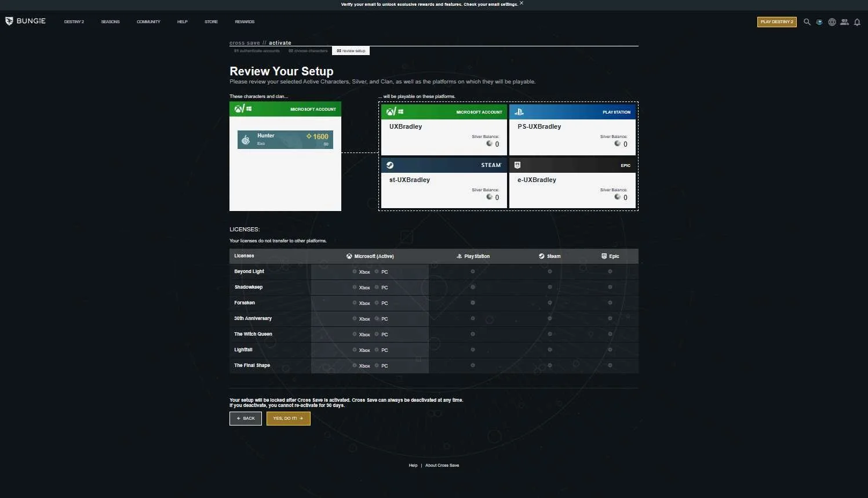Viewport: 868px width, 498px height.
Task: Select the Hunter character card
Action: [285, 140]
